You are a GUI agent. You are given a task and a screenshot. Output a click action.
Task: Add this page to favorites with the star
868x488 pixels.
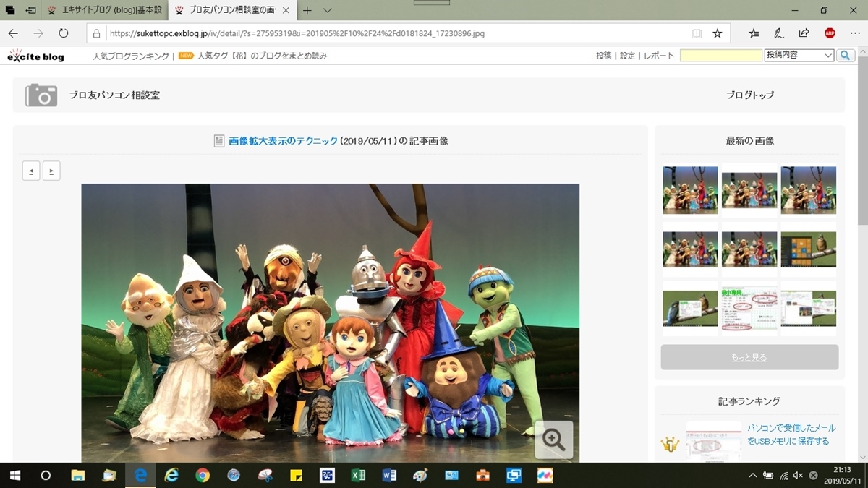pos(718,33)
